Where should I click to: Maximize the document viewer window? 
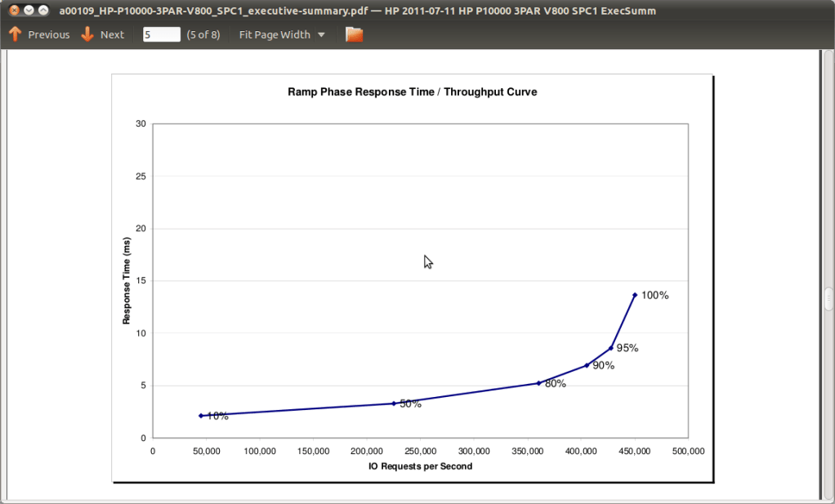[x=43, y=11]
